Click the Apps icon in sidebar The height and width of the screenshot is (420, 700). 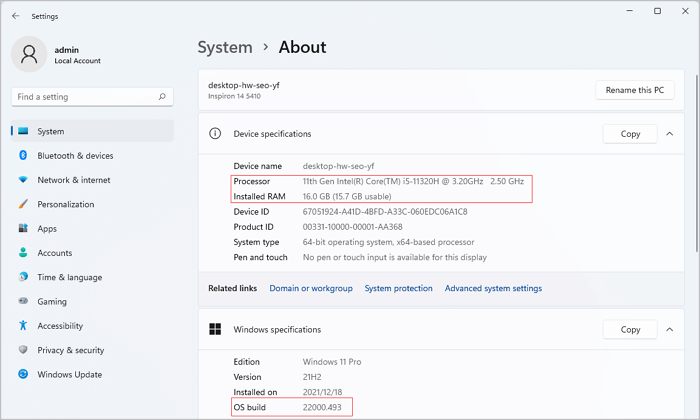(x=23, y=229)
